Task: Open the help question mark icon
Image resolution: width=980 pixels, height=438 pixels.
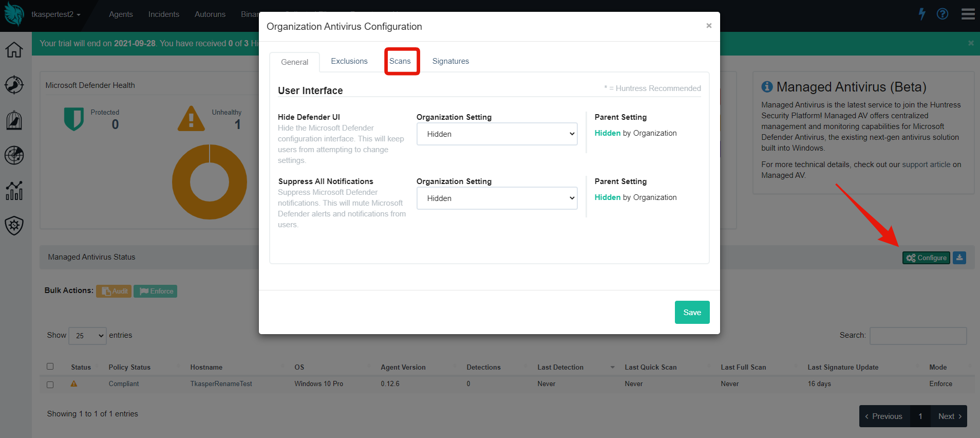Action: pos(943,14)
